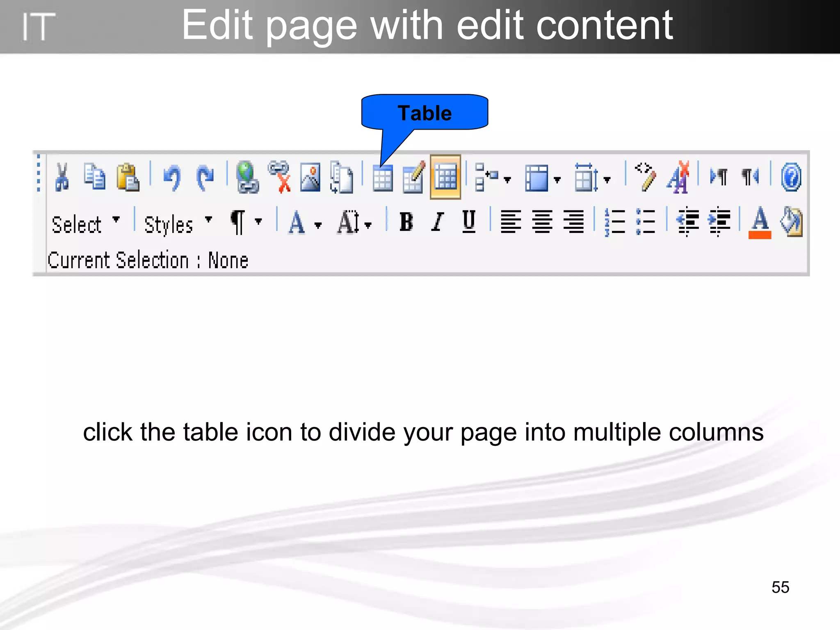Open the help question mark icon

pyautogui.click(x=791, y=177)
